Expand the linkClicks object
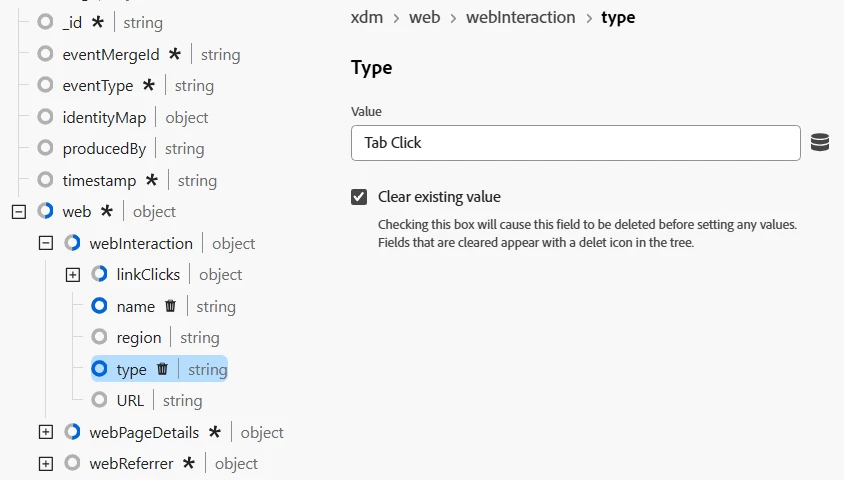Image resolution: width=844 pixels, height=480 pixels. [73, 274]
